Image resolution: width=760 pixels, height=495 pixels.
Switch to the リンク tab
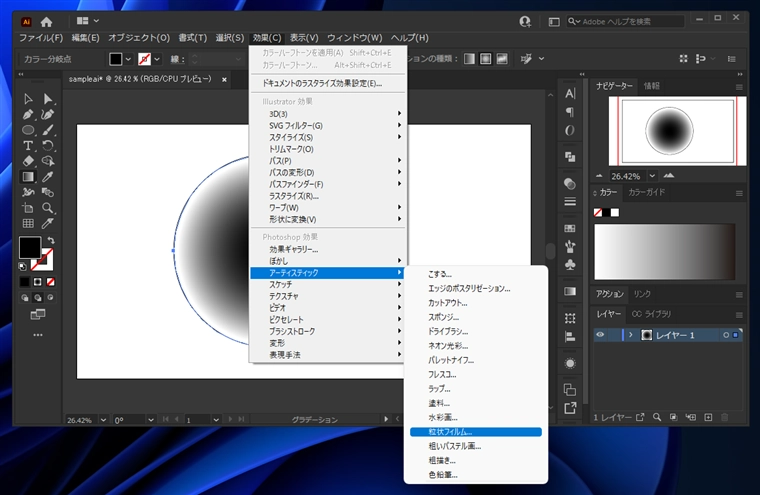coord(642,294)
